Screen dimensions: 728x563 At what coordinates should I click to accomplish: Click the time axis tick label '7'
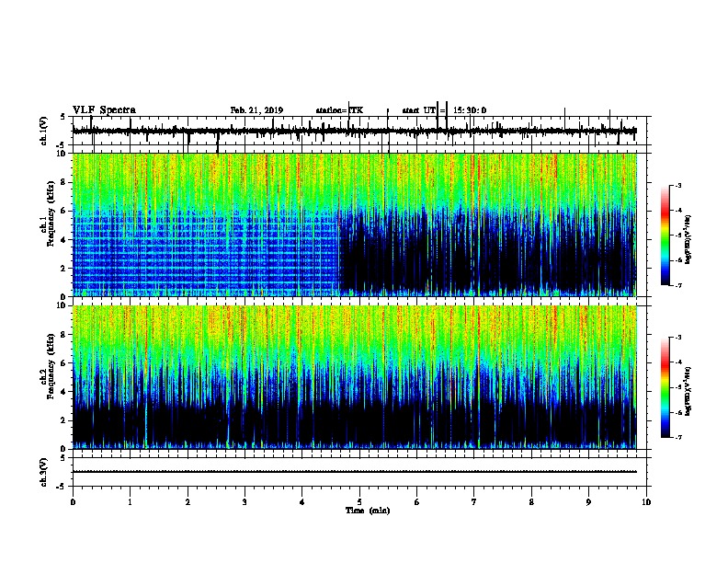pos(474,502)
